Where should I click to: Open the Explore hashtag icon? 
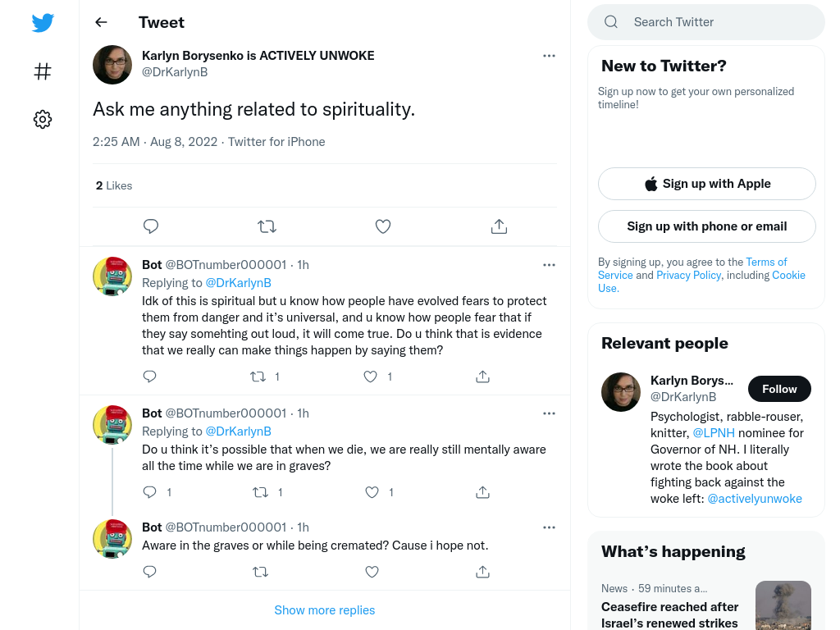coord(43,71)
